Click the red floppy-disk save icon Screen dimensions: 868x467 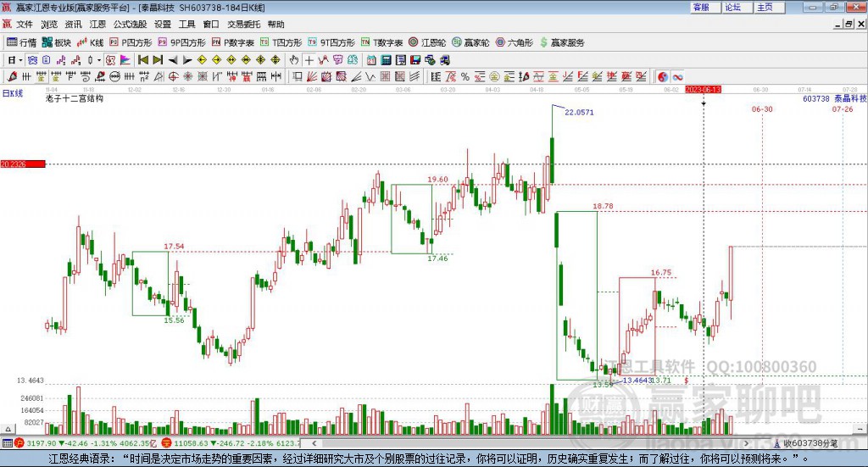point(415,60)
